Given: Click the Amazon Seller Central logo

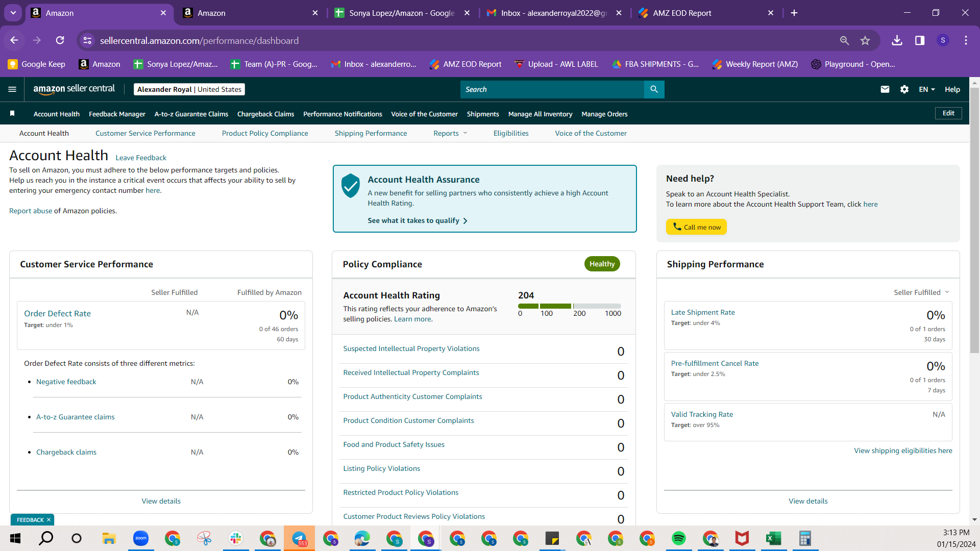Looking at the screenshot, I should [74, 89].
